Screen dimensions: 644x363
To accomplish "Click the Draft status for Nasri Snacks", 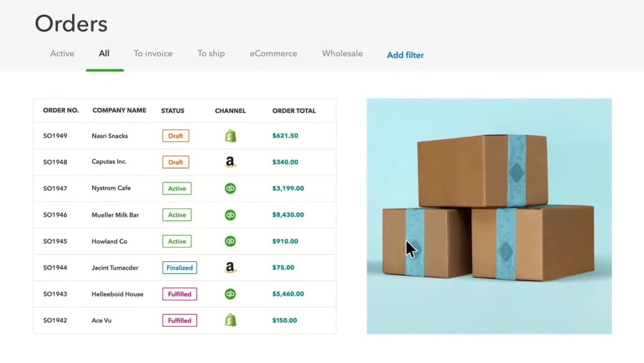I will point(176,135).
